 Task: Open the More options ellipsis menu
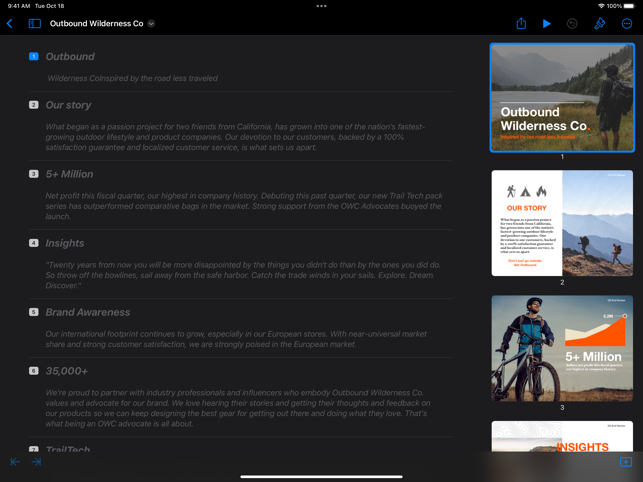click(627, 23)
